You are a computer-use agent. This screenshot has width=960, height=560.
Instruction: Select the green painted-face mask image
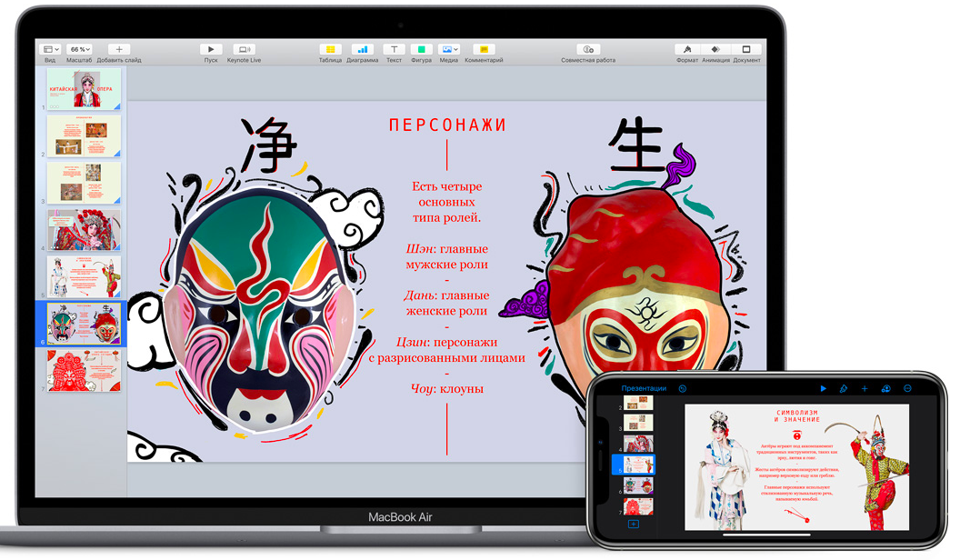coord(260,309)
